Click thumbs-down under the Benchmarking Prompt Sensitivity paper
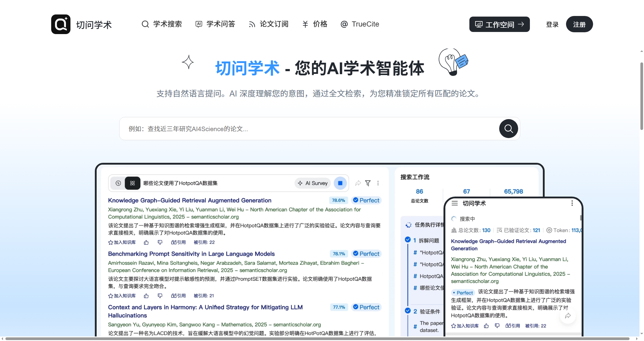644x341 pixels. (x=160, y=296)
